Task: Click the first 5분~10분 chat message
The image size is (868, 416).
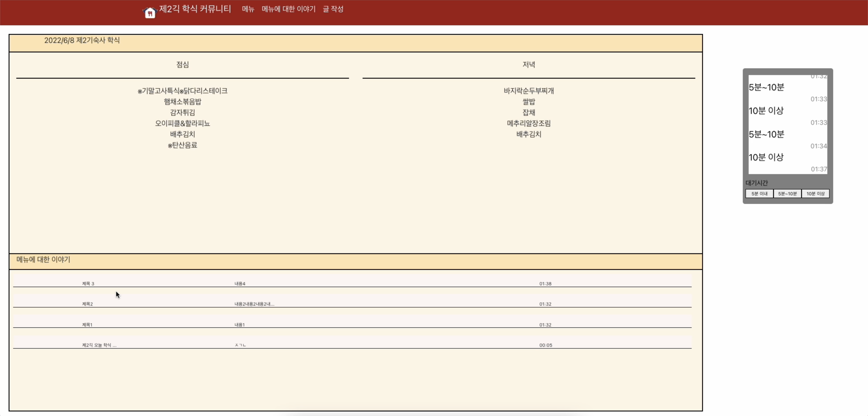Action: [766, 87]
